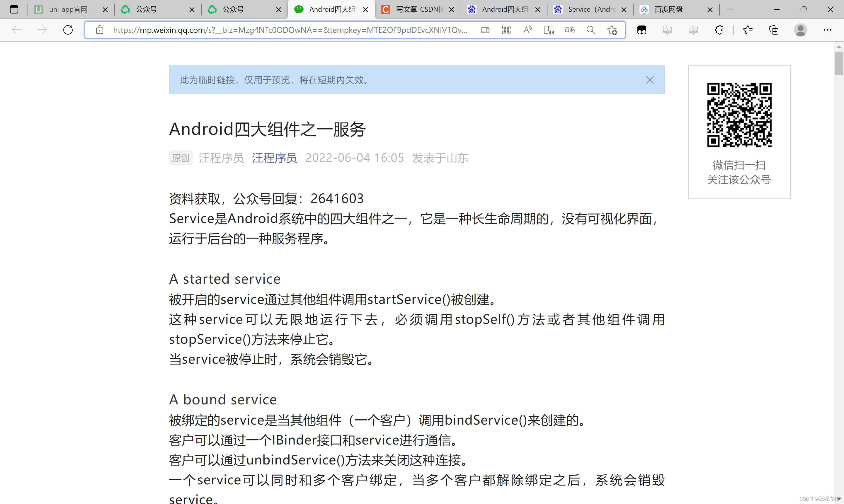The height and width of the screenshot is (504, 844).
Task: Open the Collections icon in toolbar
Action: click(x=774, y=30)
